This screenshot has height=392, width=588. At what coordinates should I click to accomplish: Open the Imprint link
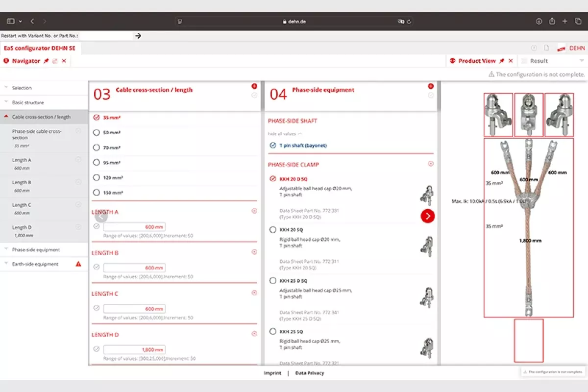272,373
